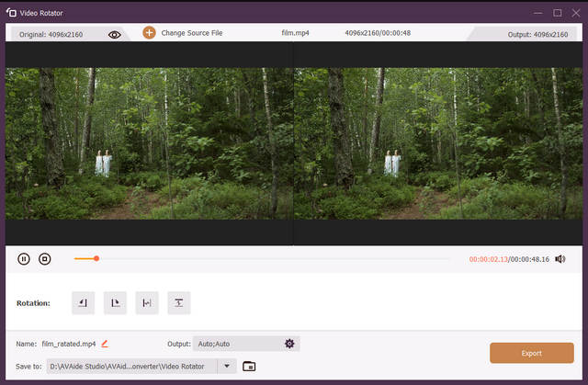Expand the Save to path dropdown

pyautogui.click(x=227, y=367)
